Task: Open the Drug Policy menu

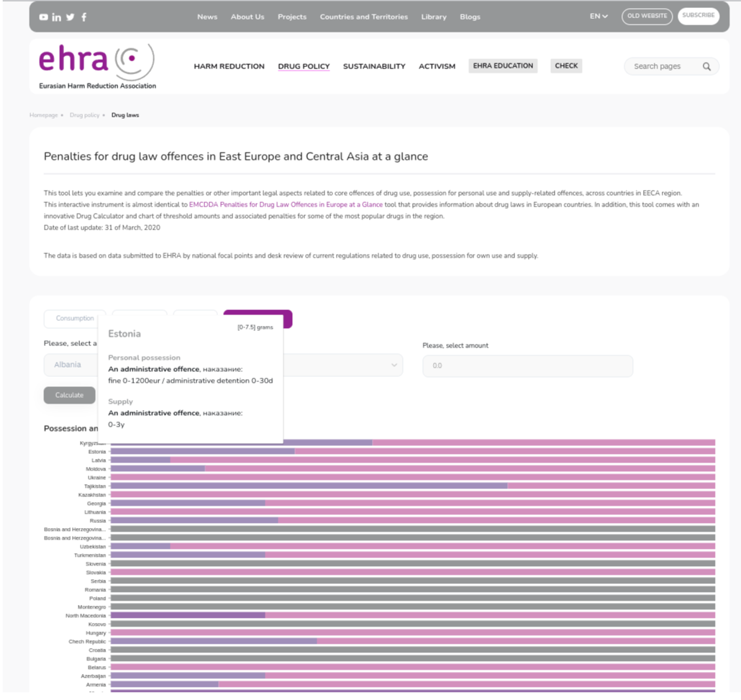Action: click(304, 66)
